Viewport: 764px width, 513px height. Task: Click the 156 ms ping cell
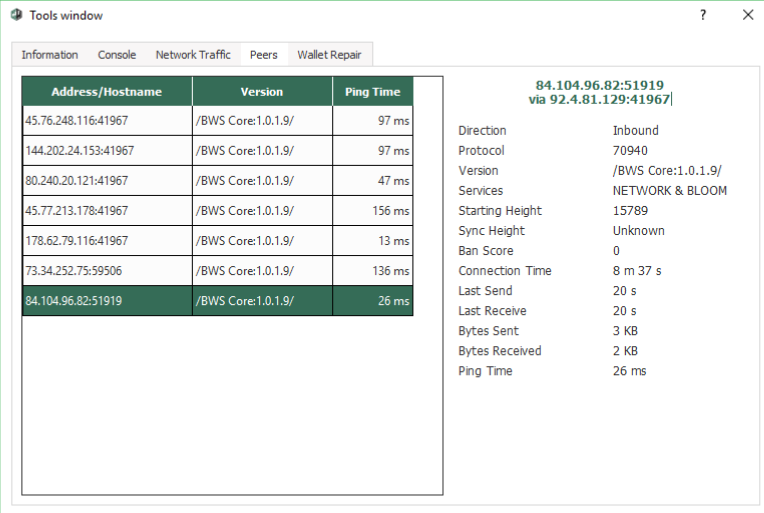(373, 211)
